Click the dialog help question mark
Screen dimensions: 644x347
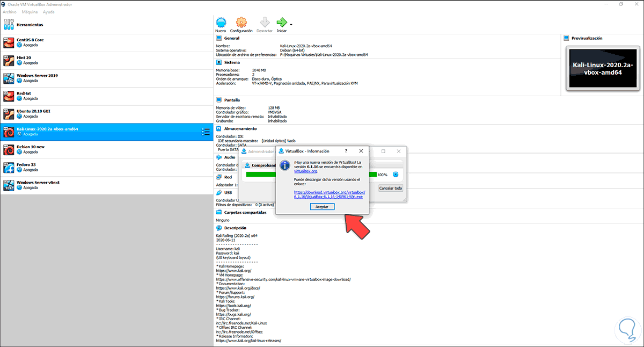click(x=346, y=151)
